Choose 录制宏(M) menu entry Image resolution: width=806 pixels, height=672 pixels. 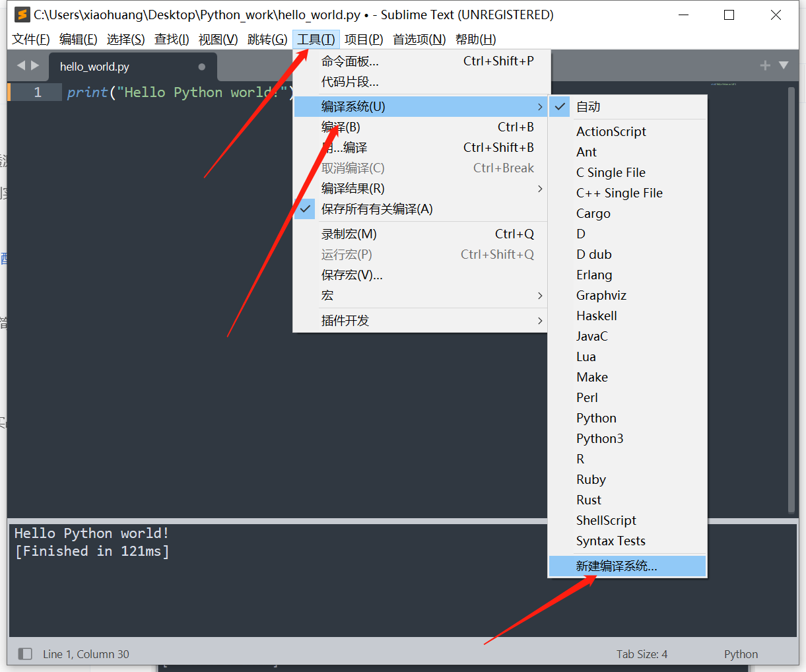point(421,234)
